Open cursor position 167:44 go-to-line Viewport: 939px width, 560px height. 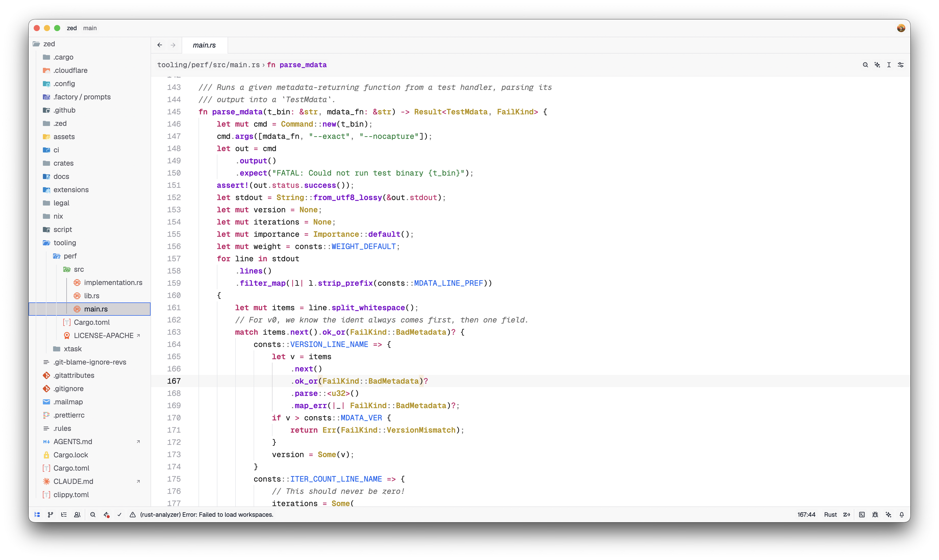click(x=806, y=514)
